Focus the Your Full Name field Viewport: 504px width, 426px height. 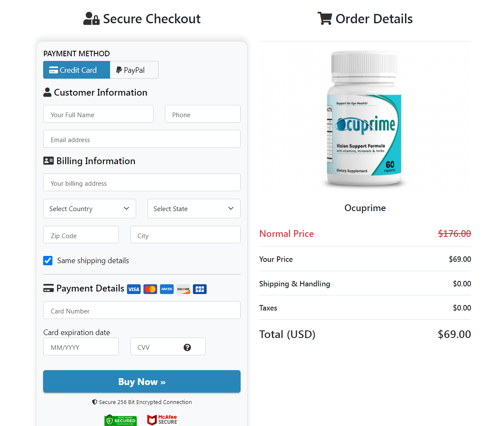click(x=98, y=114)
